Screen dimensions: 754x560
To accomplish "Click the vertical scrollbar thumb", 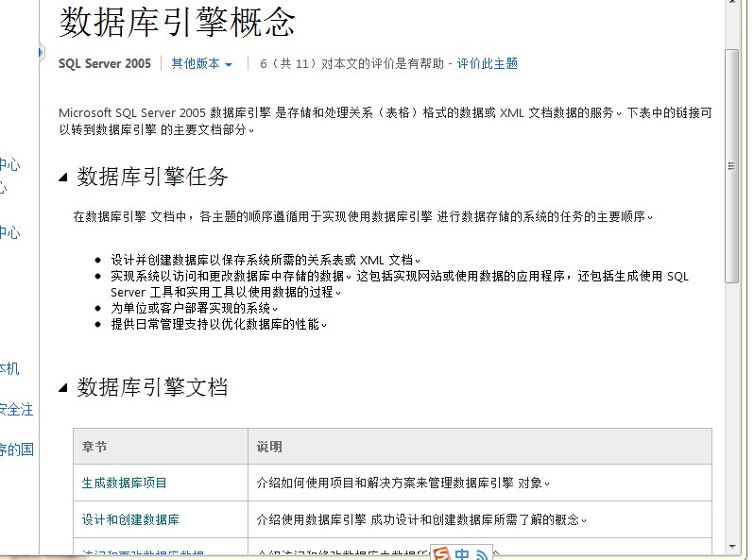I will tap(731, 166).
